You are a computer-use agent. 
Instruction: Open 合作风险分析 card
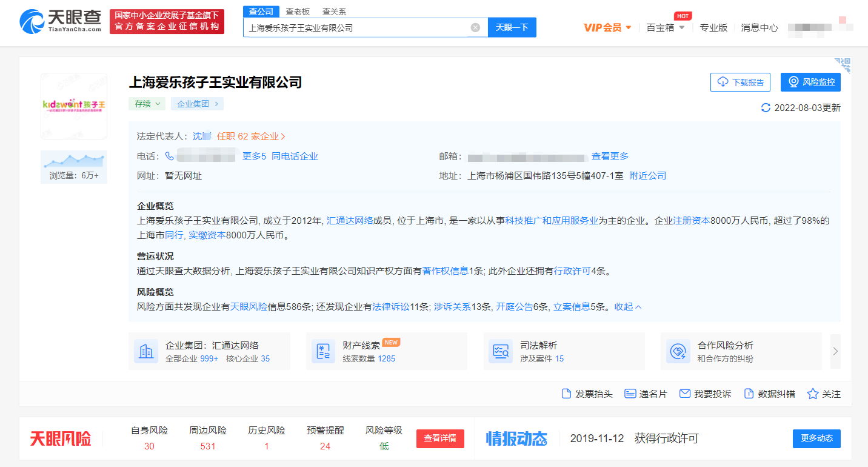pyautogui.click(x=741, y=351)
